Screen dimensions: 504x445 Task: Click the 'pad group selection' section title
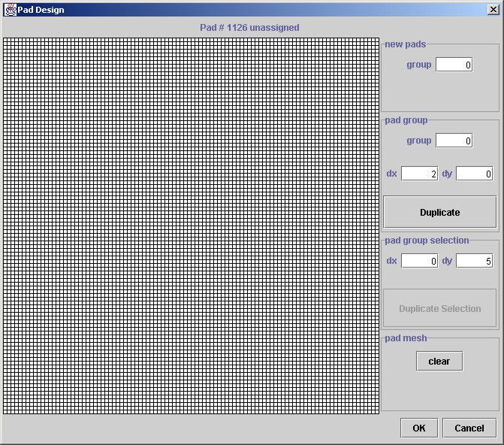click(x=427, y=241)
